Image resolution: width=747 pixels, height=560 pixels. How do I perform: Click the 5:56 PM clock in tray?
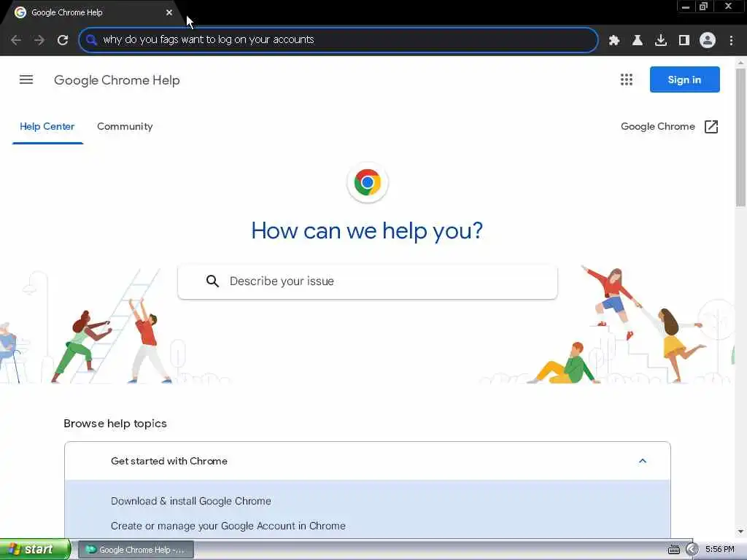pos(720,550)
